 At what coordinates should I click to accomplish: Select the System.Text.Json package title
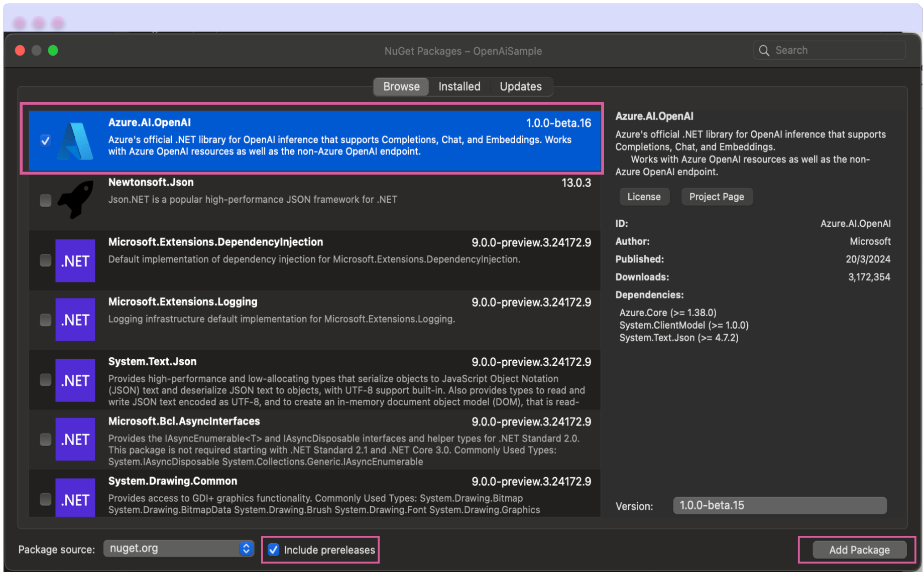[152, 361]
